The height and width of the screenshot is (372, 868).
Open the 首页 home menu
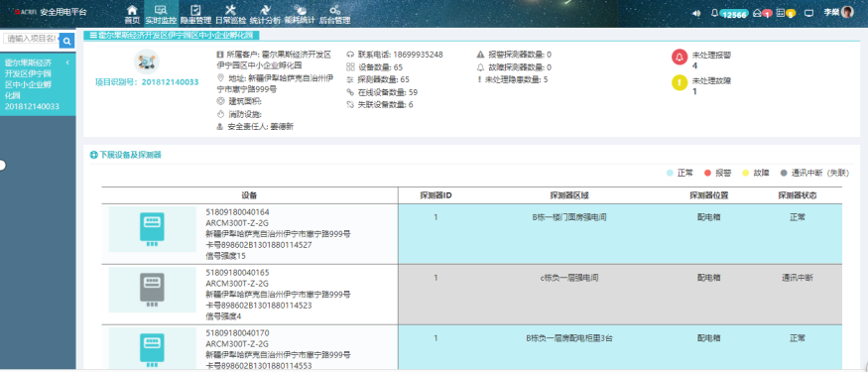(x=132, y=15)
